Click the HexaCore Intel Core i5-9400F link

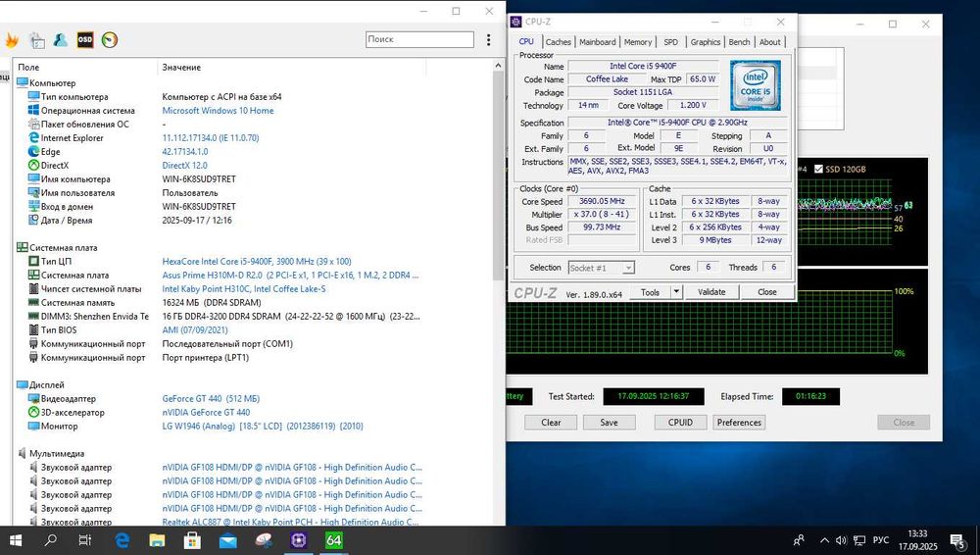point(257,261)
